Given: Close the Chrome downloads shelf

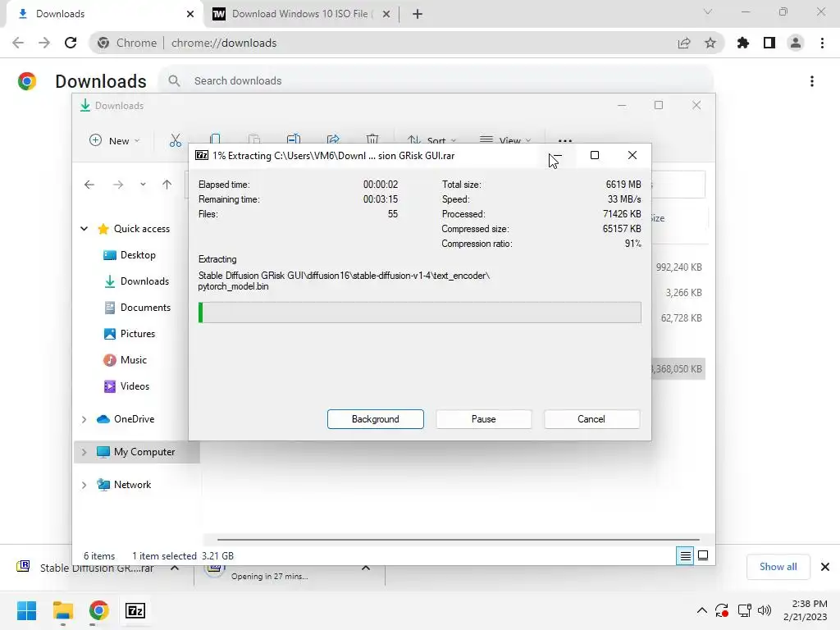Looking at the screenshot, I should click(825, 567).
